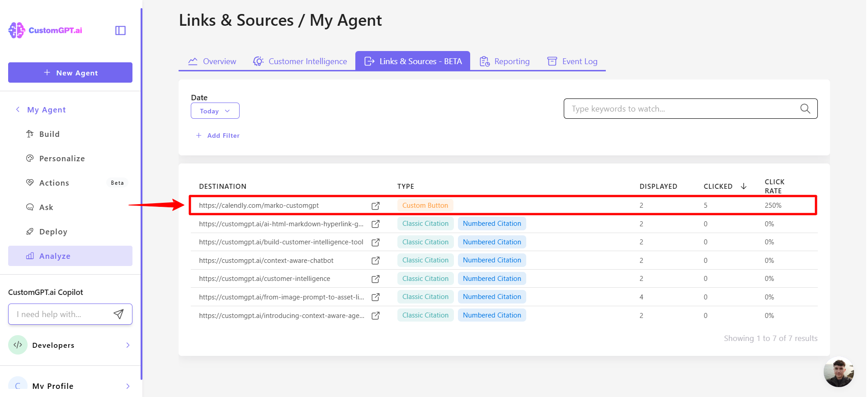Screen dimensions: 868x397
Task: Click Numbered Citation tag in ai-html-markdown row
Action: coord(492,224)
